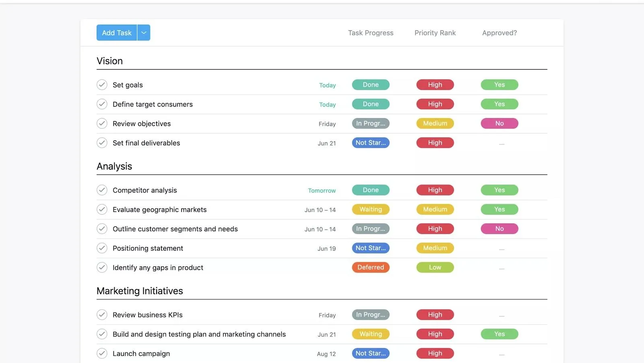This screenshot has height=363, width=644.
Task: Change 'Deferred' status on Identify any gaps
Action: pyautogui.click(x=371, y=267)
